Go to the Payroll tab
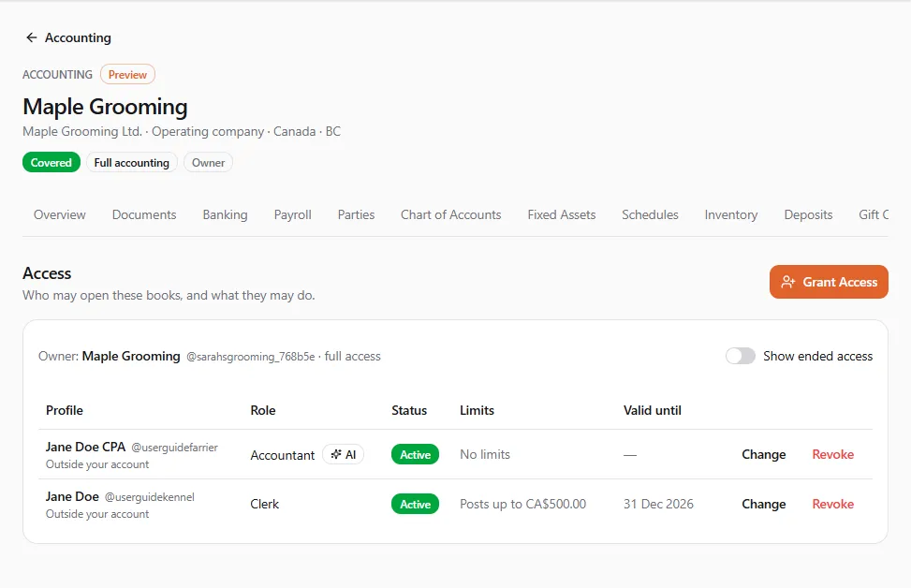Viewport: 911px width, 588px height. (x=293, y=215)
